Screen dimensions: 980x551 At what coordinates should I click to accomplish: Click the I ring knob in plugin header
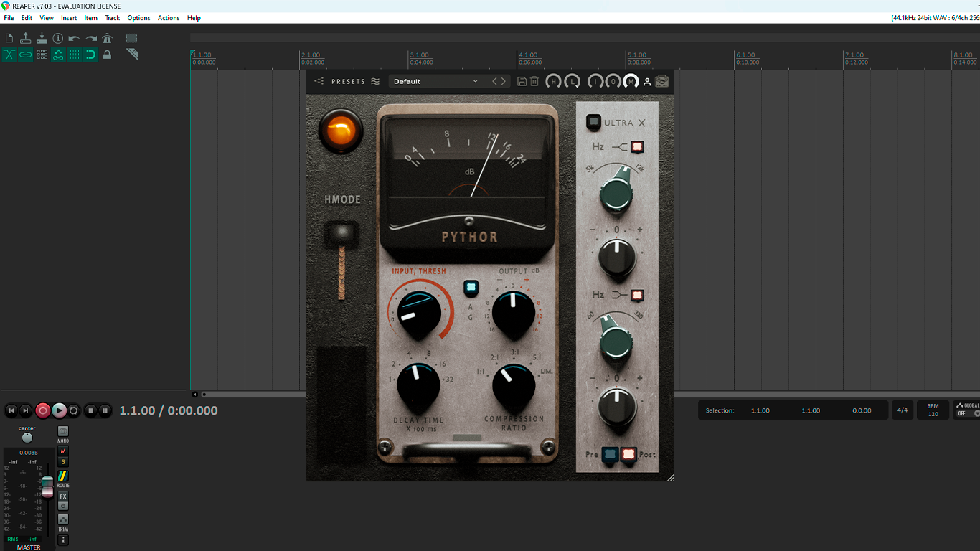tap(595, 82)
